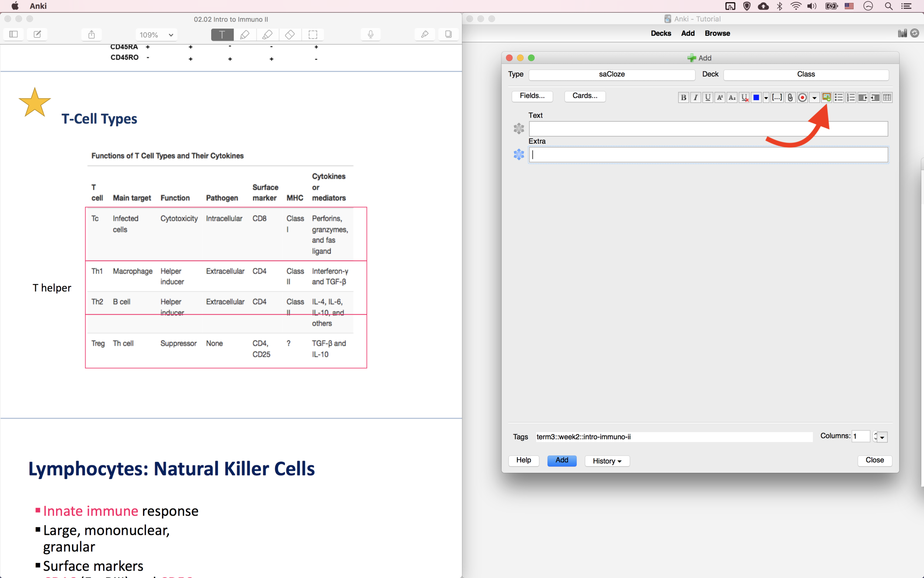Toggle underline formatting in Add window
The width and height of the screenshot is (924, 578).
tap(707, 98)
